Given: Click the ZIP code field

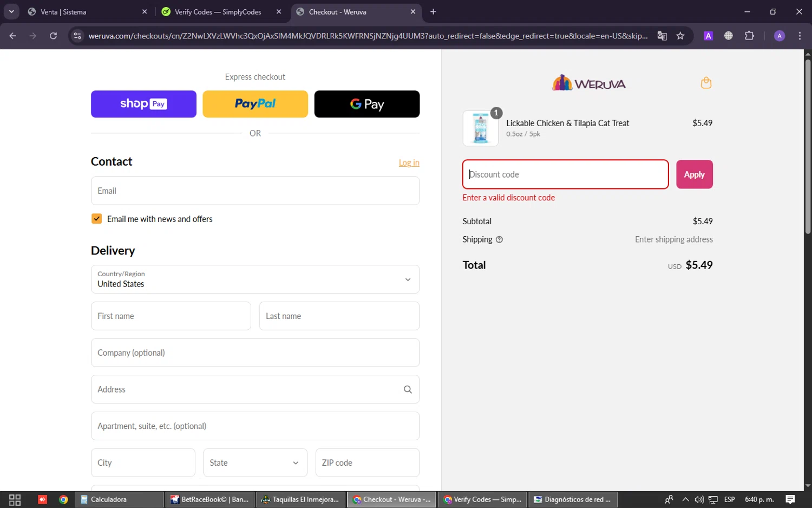Looking at the screenshot, I should [368, 463].
